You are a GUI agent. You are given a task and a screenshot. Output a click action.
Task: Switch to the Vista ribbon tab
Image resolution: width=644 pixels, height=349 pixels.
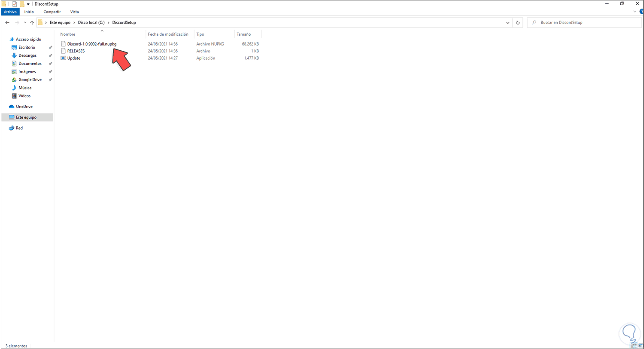pos(74,12)
